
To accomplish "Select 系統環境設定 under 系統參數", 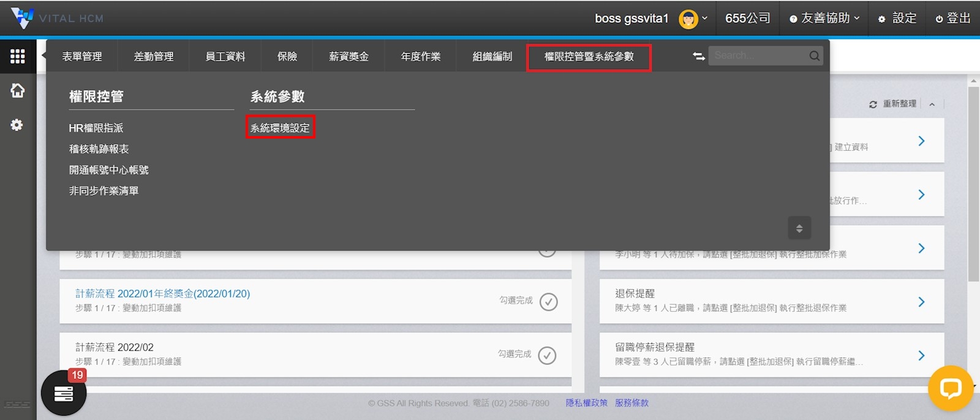I will click(280, 128).
